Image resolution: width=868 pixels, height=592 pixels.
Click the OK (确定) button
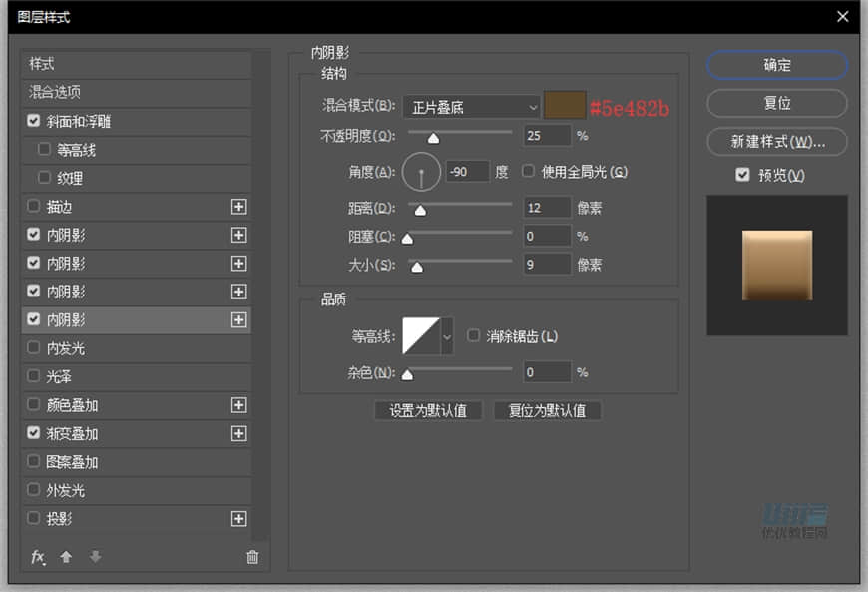click(777, 65)
